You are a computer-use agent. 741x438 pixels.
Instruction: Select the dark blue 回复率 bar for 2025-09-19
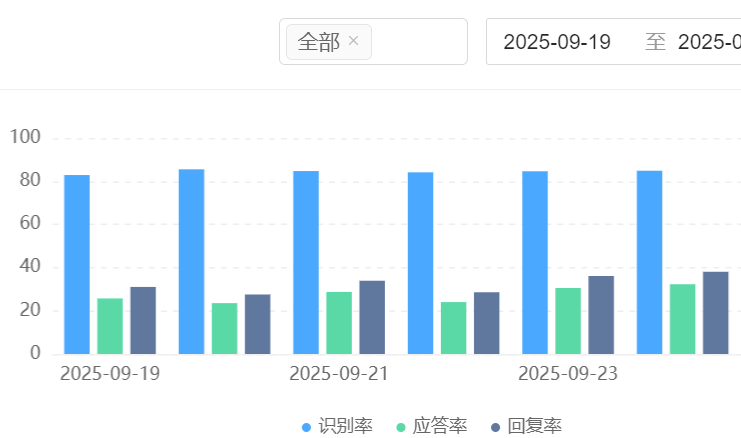[143, 320]
